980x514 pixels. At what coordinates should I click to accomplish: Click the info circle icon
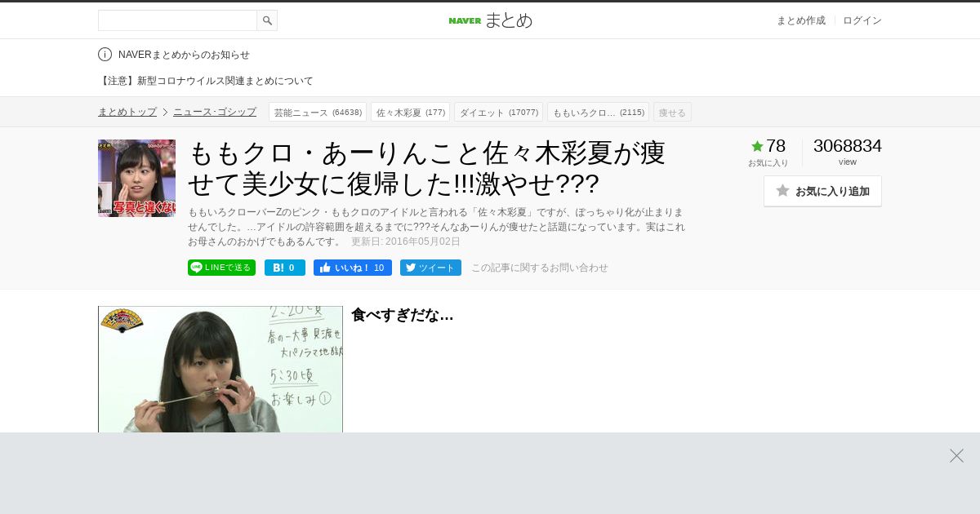coord(105,55)
